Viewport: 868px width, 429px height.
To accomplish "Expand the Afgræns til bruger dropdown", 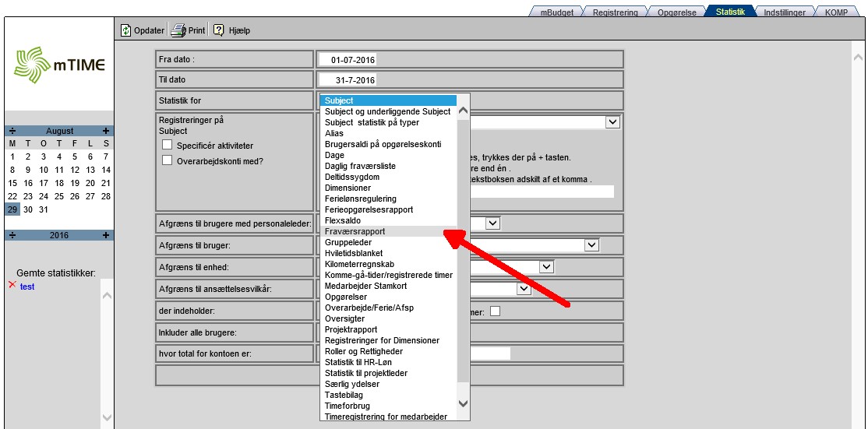I will 592,245.
